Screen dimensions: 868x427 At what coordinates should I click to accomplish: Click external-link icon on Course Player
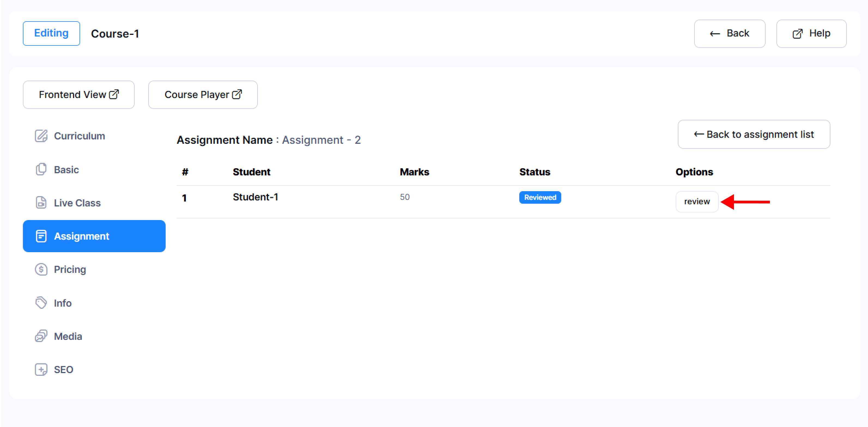tap(237, 94)
